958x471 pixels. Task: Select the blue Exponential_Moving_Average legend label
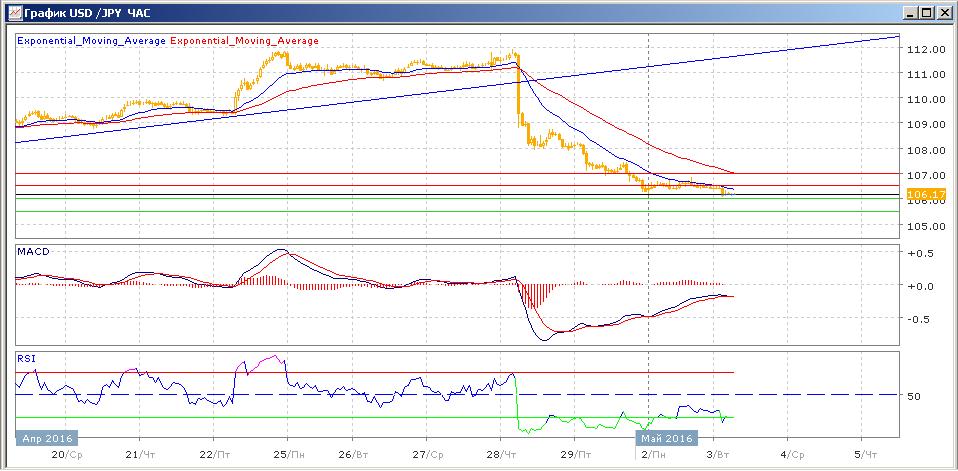[x=92, y=41]
